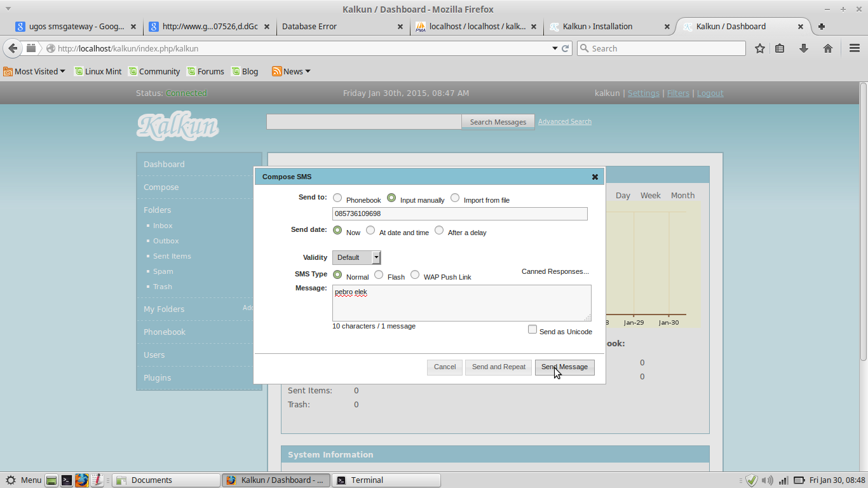Open the Firefox hamburger menu
The width and height of the screenshot is (868, 488).
coord(855,48)
